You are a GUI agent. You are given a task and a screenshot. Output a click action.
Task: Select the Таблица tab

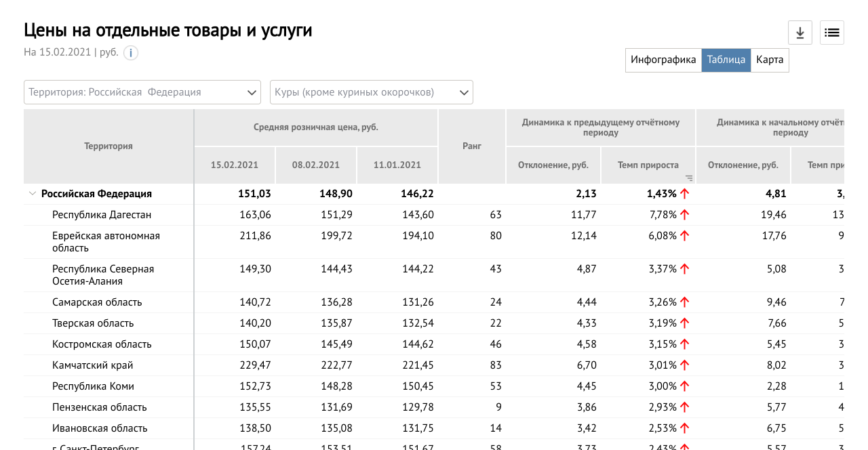(x=726, y=60)
